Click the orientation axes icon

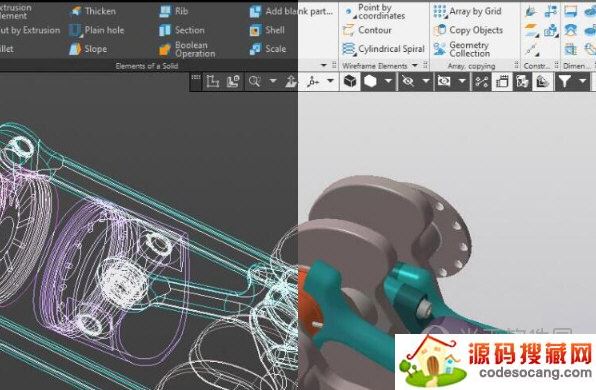(313, 81)
